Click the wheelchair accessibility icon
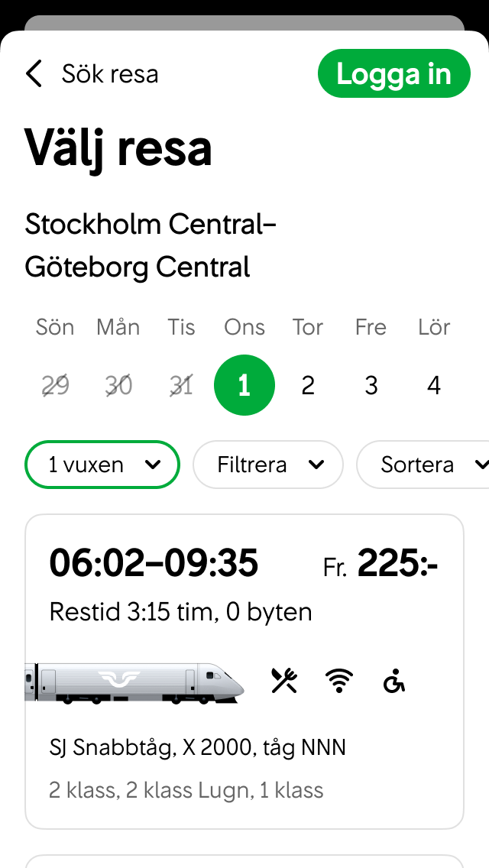 pyautogui.click(x=394, y=681)
